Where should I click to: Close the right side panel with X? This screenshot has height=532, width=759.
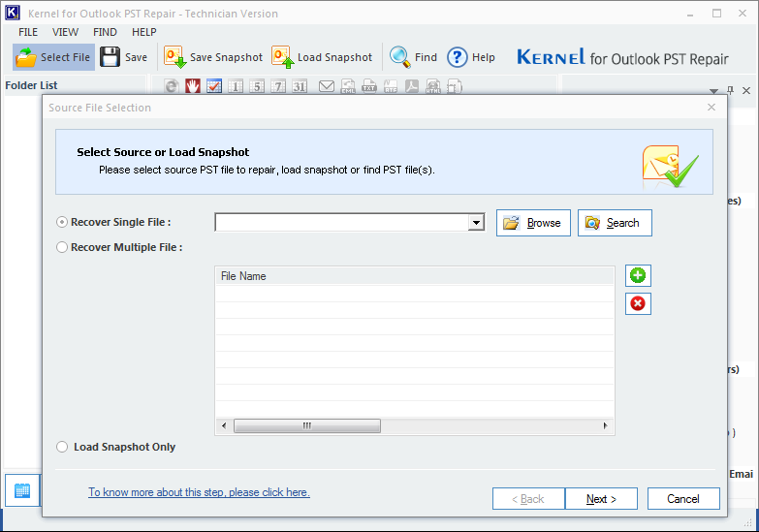tap(746, 90)
